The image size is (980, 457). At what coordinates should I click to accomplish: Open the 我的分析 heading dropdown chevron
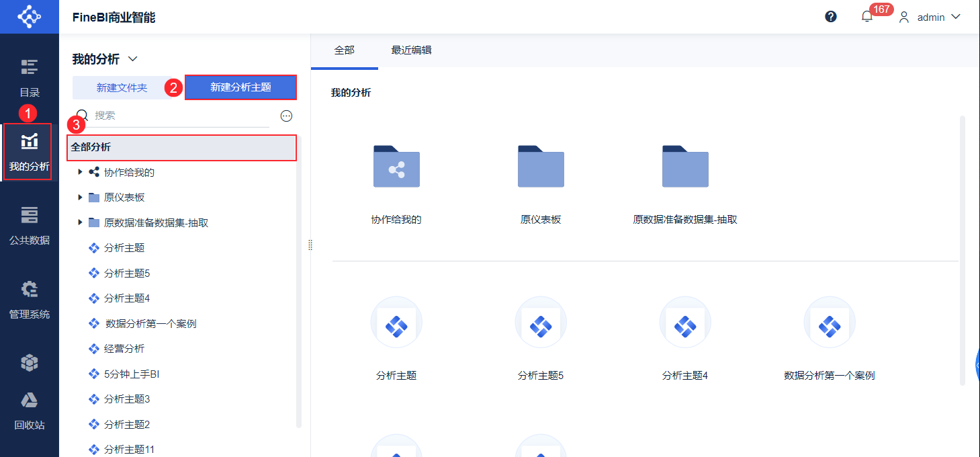click(132, 59)
